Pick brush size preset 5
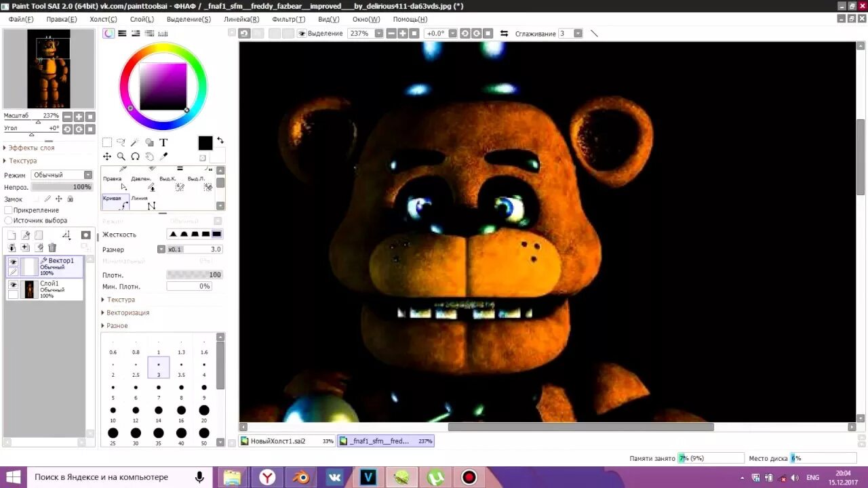Viewport: 868px width, 488px height. (x=113, y=392)
